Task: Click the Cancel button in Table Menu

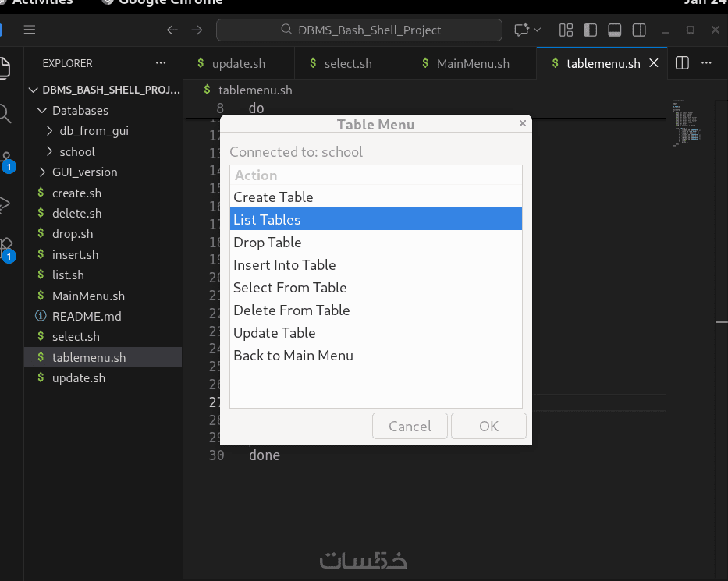Action: coord(410,427)
